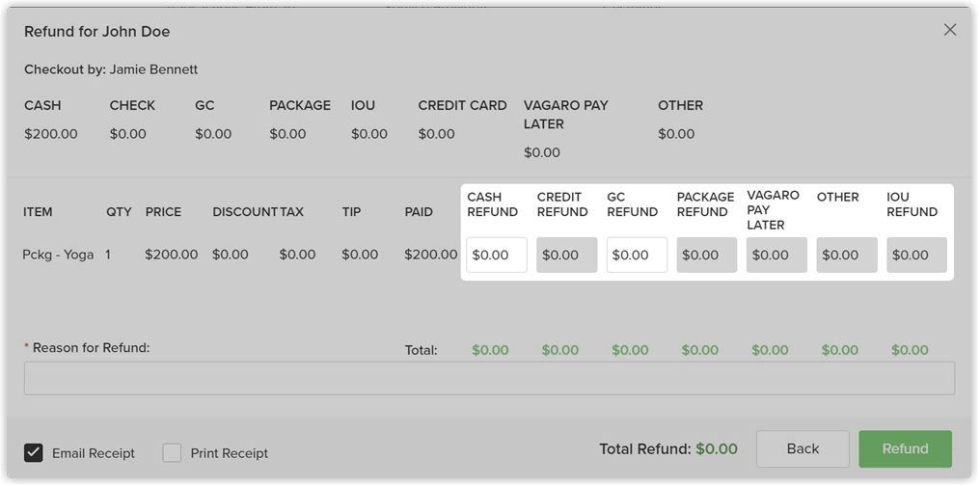Click the Reason for Refund text box
This screenshot has height=486, width=980.
489,379
